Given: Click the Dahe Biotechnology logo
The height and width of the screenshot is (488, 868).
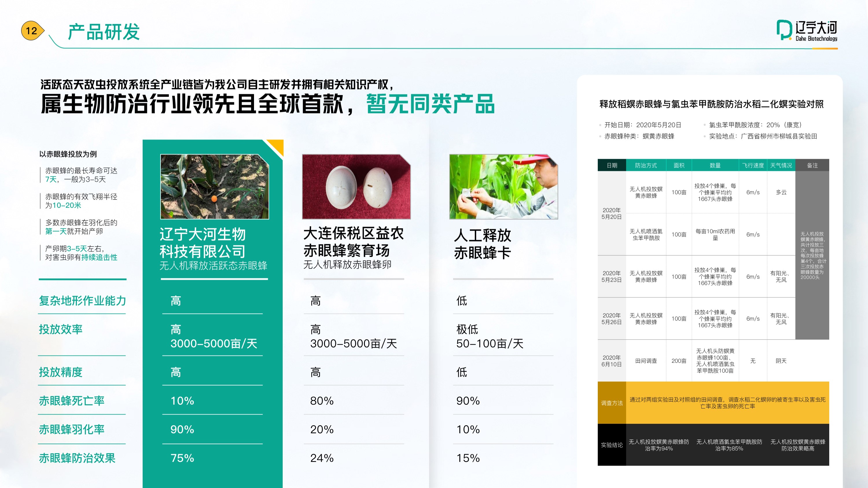Looking at the screenshot, I should coord(807,30).
